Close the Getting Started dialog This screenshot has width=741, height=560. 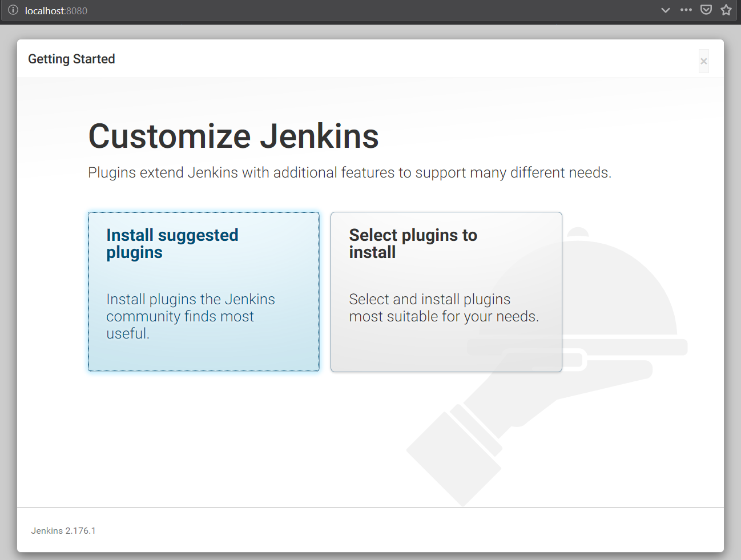coord(704,61)
